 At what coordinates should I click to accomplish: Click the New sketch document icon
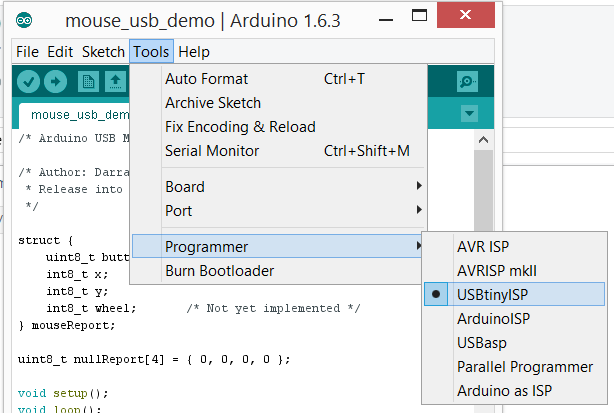88,82
